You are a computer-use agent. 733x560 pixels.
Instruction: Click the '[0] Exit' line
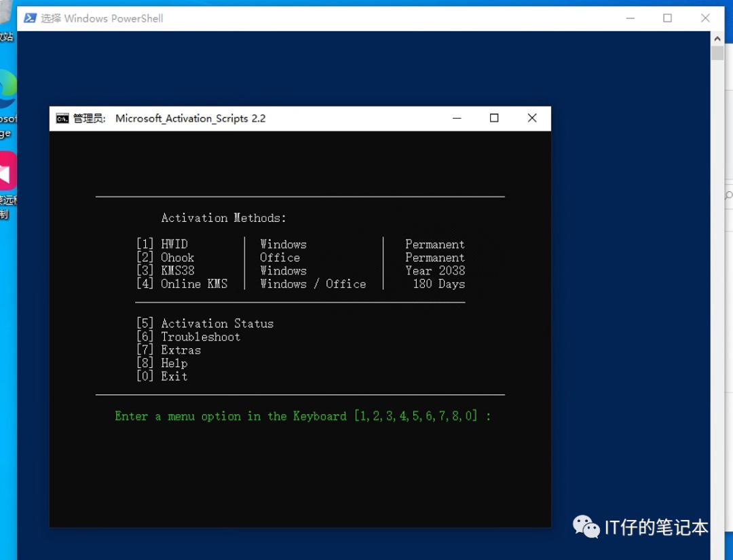[x=162, y=376]
